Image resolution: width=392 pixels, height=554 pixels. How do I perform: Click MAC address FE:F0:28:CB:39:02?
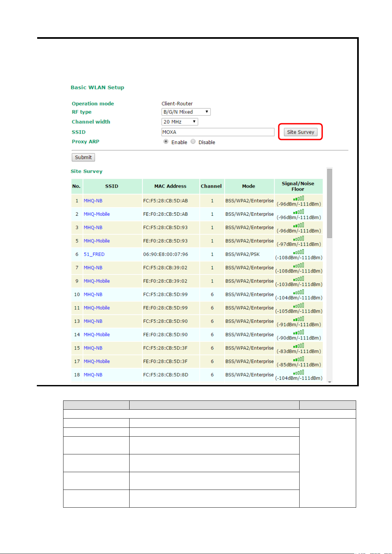click(165, 281)
